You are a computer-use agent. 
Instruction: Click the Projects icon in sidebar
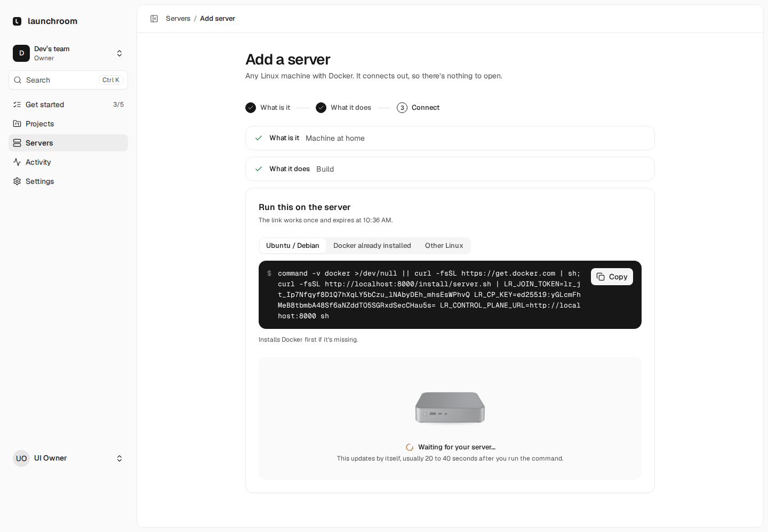click(x=17, y=124)
